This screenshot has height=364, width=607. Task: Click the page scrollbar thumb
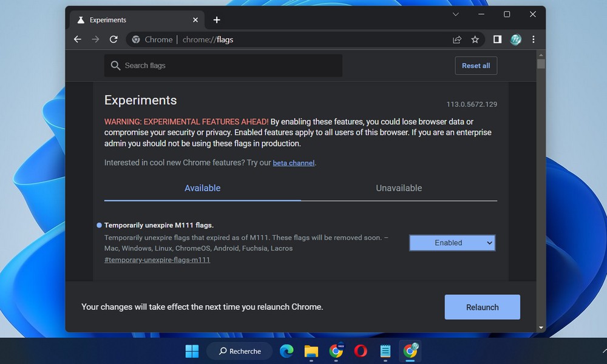541,64
